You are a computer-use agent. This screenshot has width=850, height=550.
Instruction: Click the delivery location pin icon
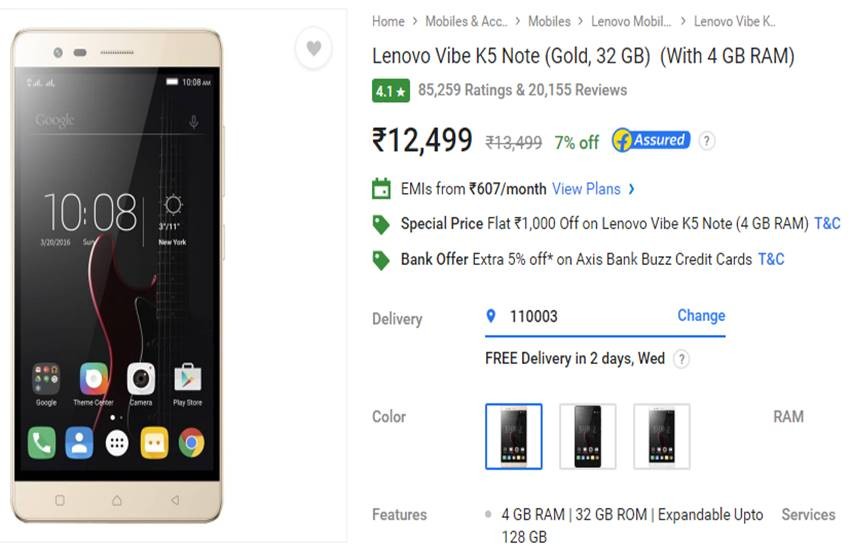(491, 316)
